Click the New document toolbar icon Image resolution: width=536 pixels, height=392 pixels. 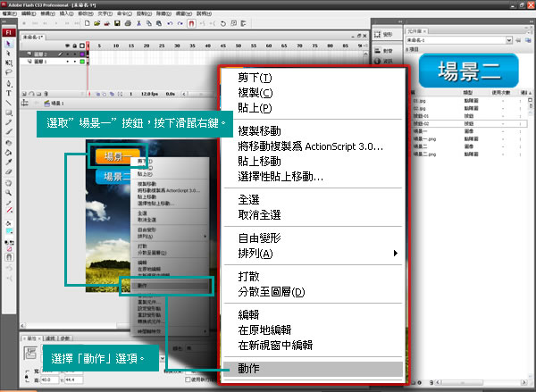[88, 23]
